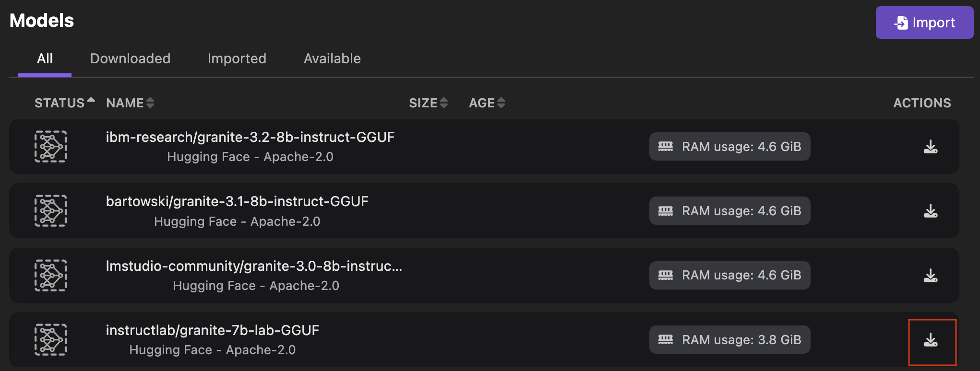Select the Available tab
This screenshot has width=980, height=371.
point(332,58)
